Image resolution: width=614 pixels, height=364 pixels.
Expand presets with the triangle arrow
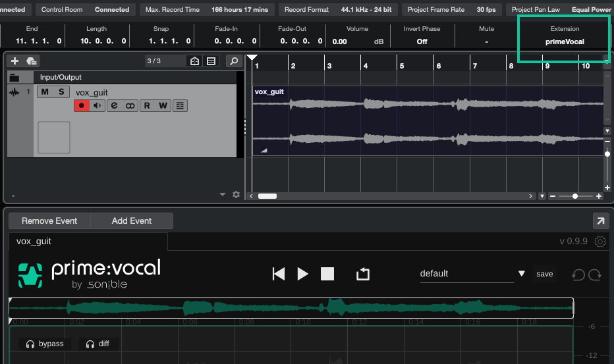click(522, 274)
